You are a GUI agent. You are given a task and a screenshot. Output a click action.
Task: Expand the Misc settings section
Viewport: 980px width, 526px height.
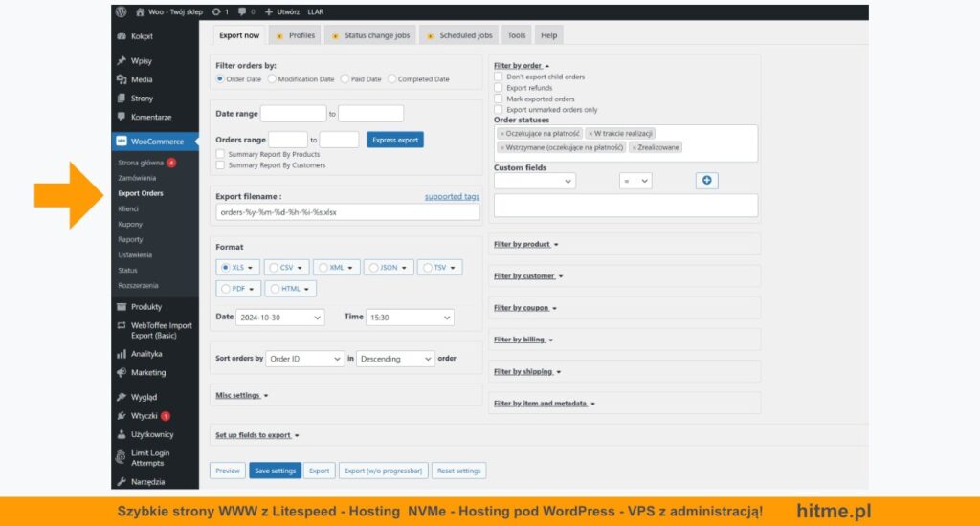pyautogui.click(x=241, y=395)
